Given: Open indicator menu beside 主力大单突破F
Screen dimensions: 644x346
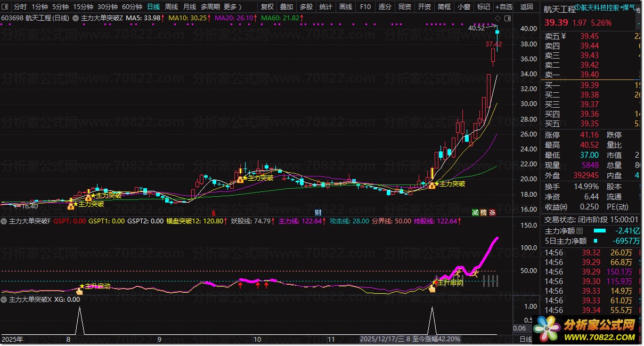Looking at the screenshot, I should tap(4, 221).
